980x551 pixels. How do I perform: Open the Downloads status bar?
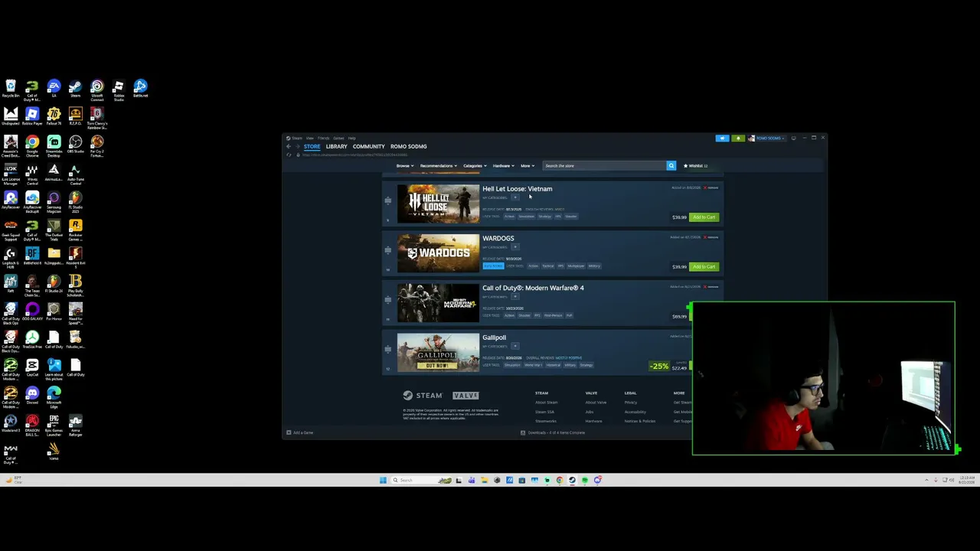point(553,433)
